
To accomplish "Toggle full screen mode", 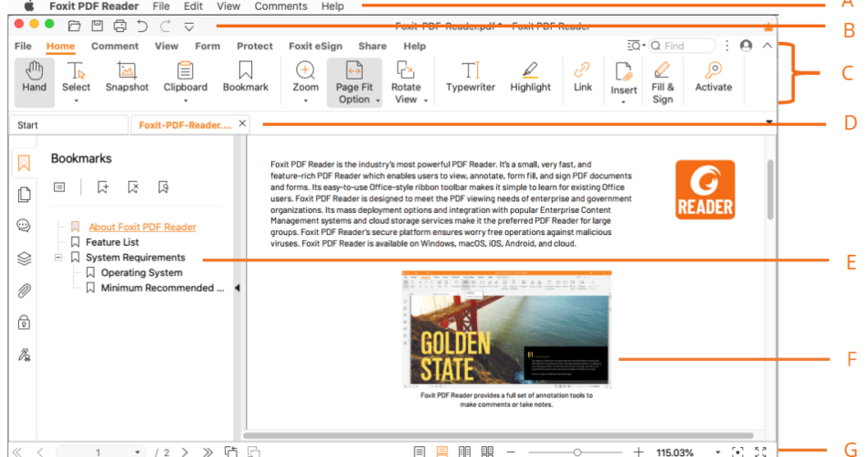I will [760, 452].
